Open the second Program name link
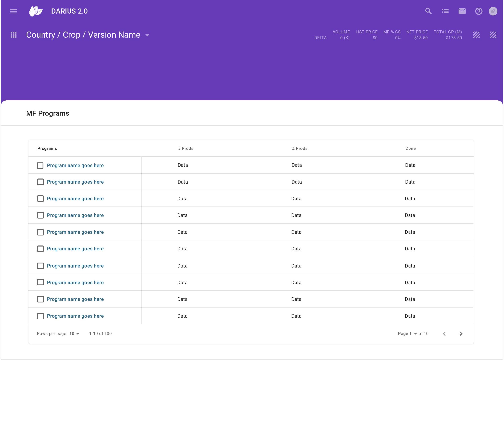The width and height of the screenshot is (504, 434). pos(75,182)
